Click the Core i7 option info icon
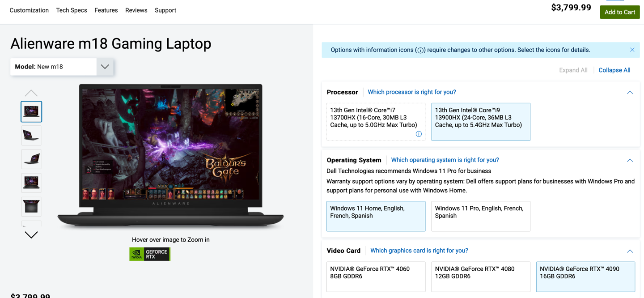The width and height of the screenshot is (644, 298). 419,134
